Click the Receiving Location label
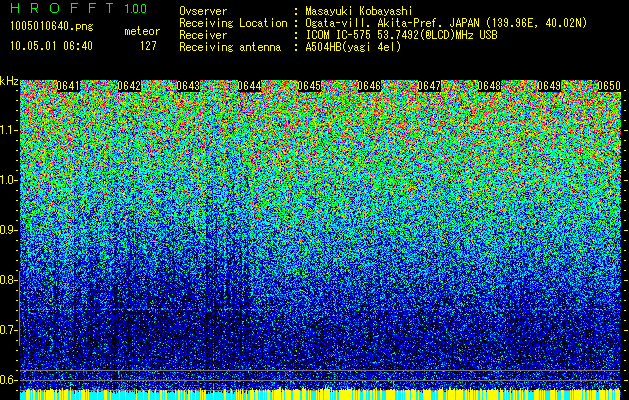Viewport: 629px width, 400px height. click(x=233, y=23)
